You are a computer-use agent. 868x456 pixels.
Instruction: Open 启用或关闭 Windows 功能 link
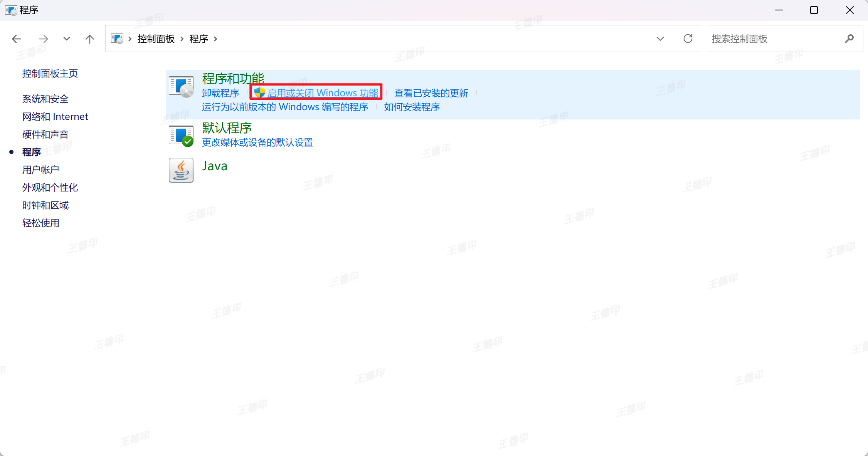tap(323, 93)
